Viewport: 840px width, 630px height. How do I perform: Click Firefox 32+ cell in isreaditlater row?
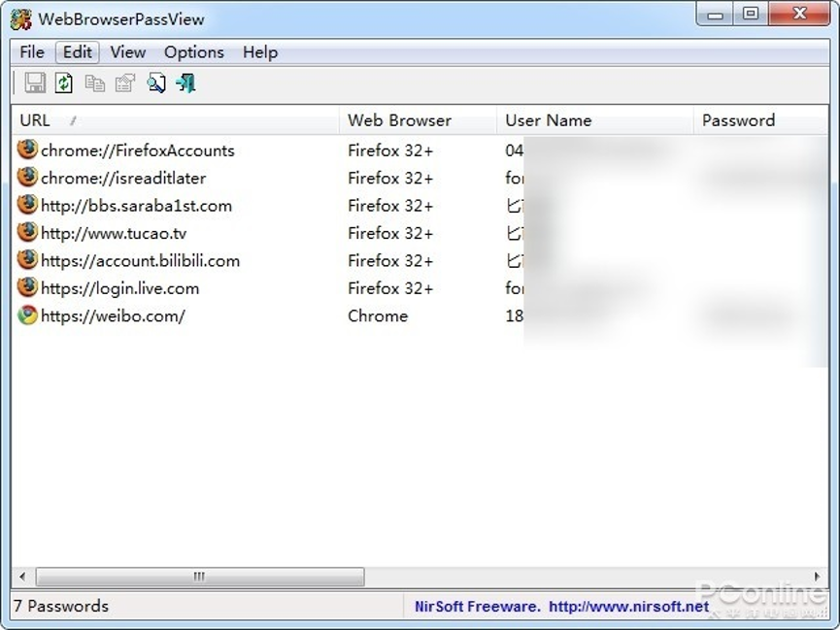390,178
